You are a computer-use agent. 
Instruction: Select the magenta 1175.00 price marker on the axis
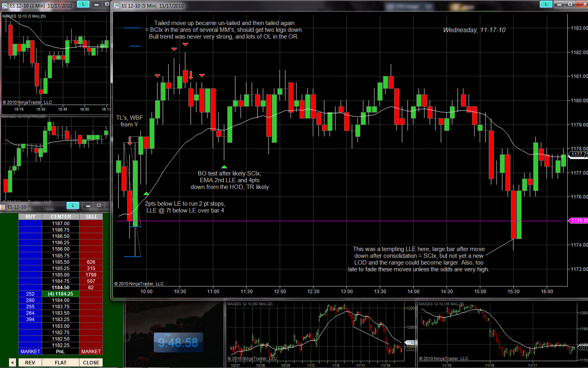[579, 221]
